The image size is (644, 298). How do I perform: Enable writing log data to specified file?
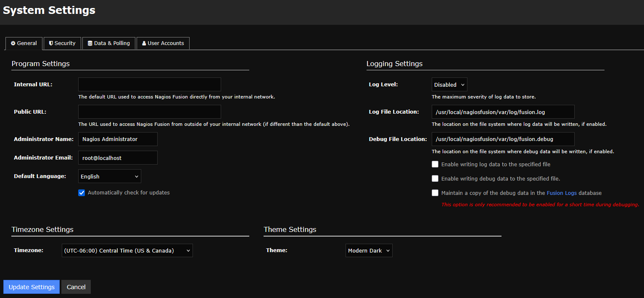pos(435,164)
